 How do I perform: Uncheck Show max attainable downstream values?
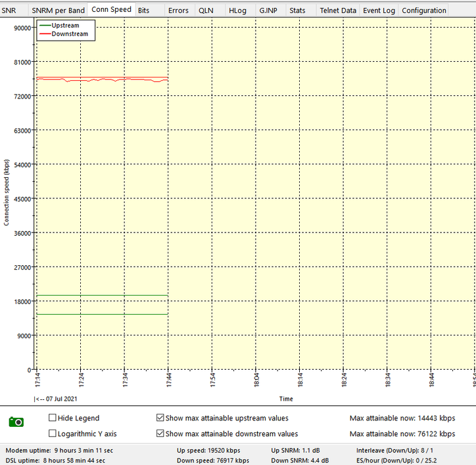pos(160,433)
